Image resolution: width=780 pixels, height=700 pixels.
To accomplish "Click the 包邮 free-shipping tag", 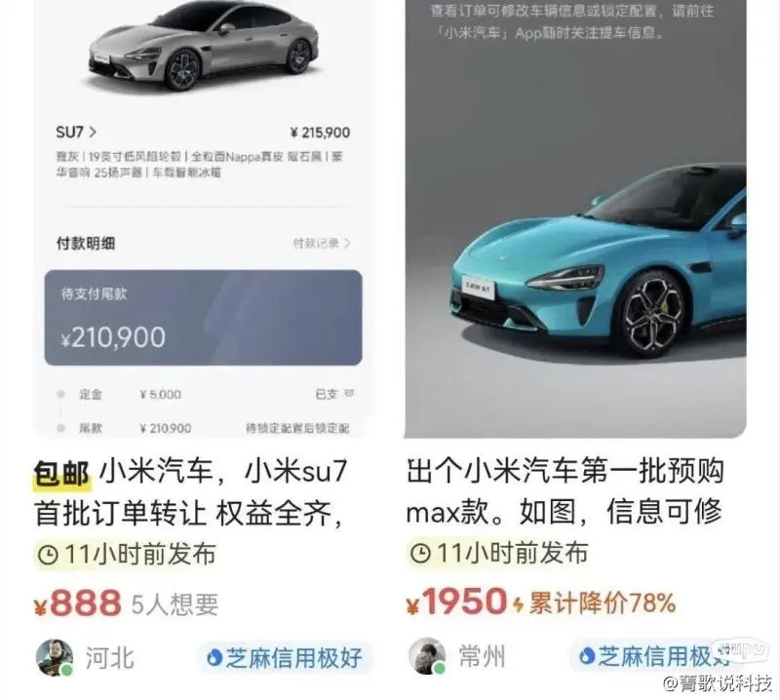I will (x=61, y=473).
